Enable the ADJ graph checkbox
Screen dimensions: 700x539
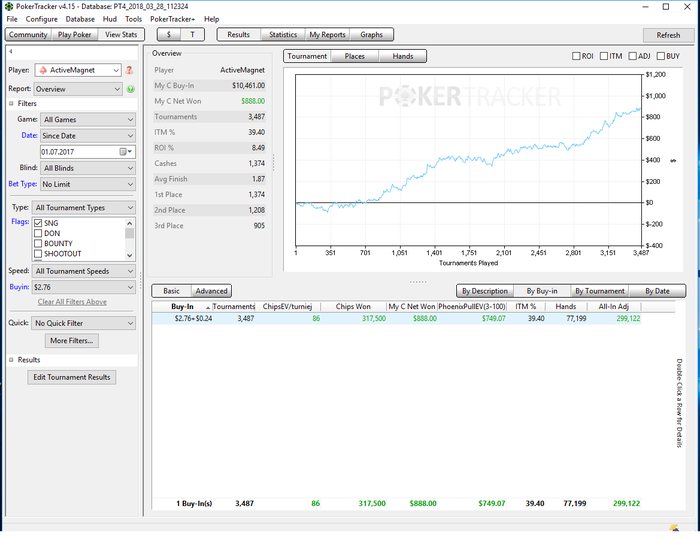click(632, 56)
